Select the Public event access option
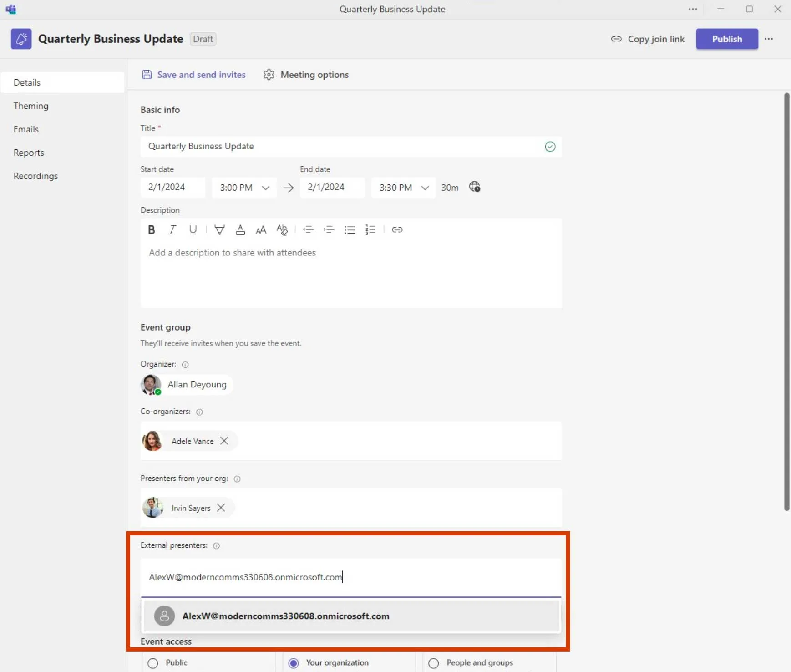 click(153, 663)
